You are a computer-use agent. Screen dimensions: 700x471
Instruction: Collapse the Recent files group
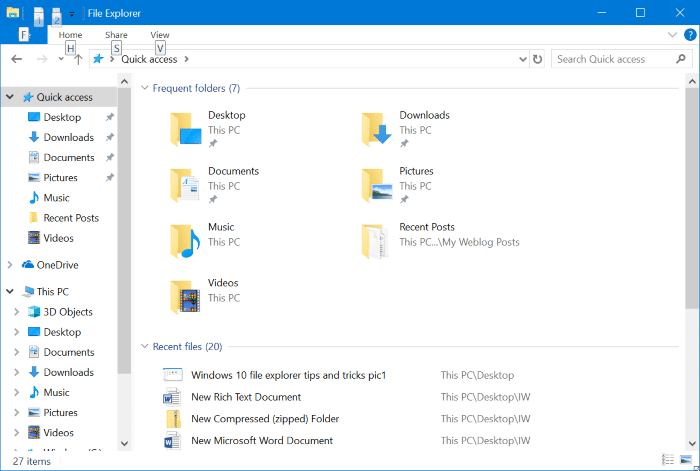(x=145, y=346)
